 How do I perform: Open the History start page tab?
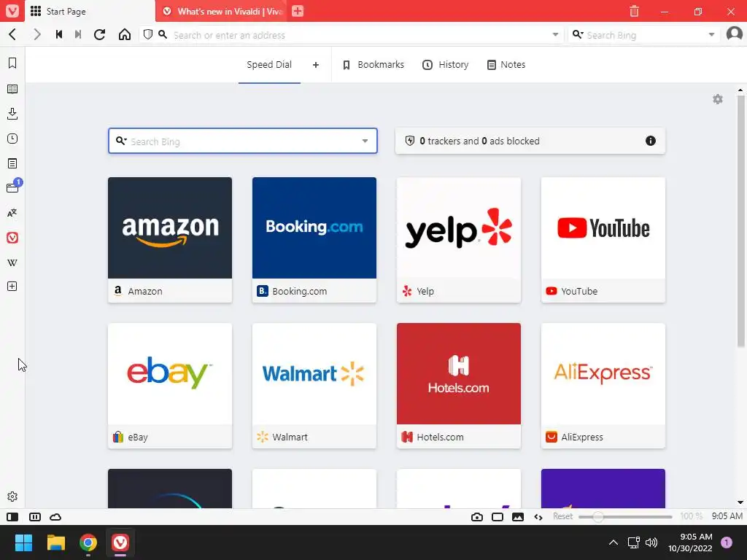coord(446,65)
